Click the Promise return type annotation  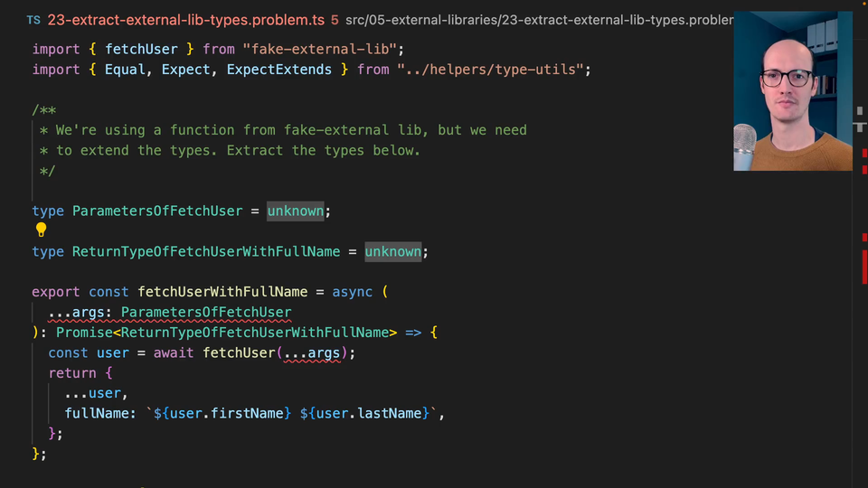point(84,333)
